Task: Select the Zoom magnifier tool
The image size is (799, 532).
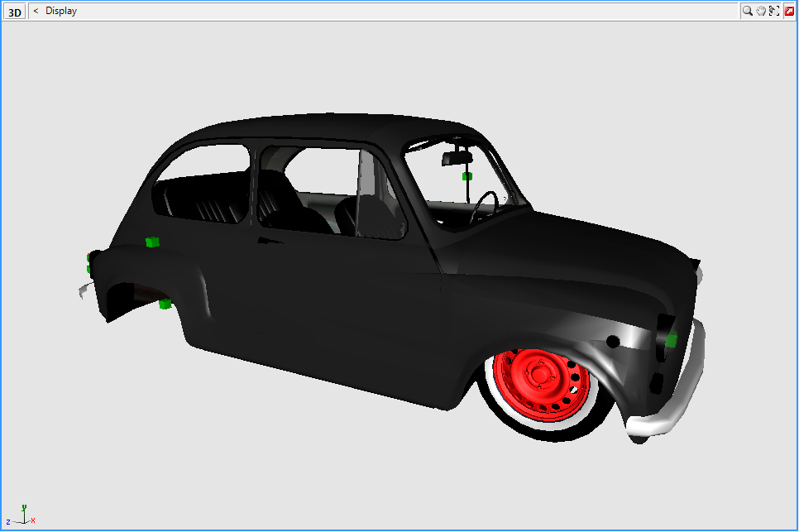Action: (x=747, y=11)
